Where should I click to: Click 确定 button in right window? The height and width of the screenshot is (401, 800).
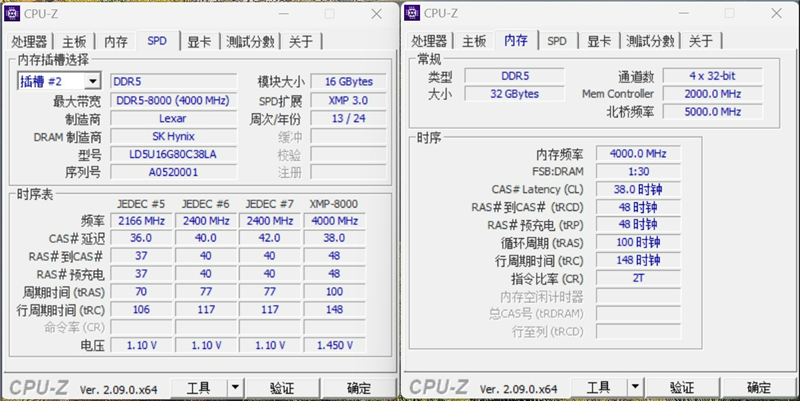coord(759,388)
